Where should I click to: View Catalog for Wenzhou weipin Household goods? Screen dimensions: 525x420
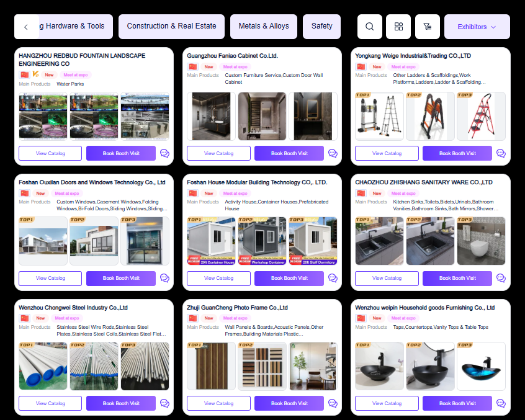387,403
